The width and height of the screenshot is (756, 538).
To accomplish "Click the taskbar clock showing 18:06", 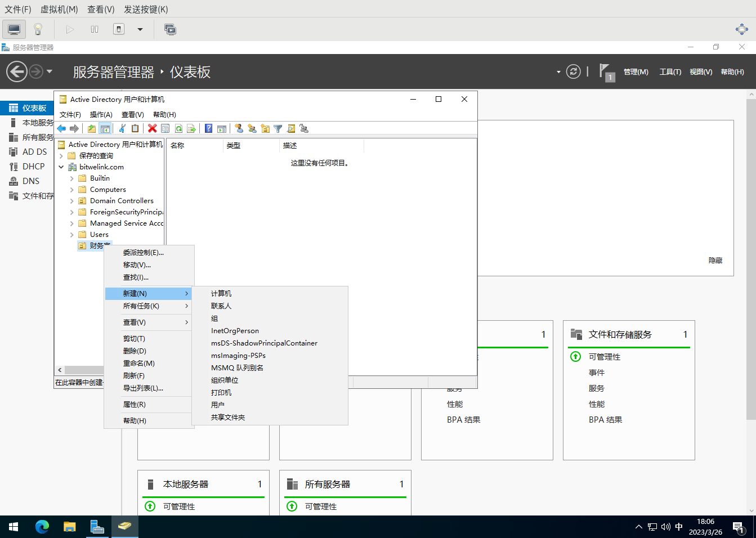I will (705, 527).
